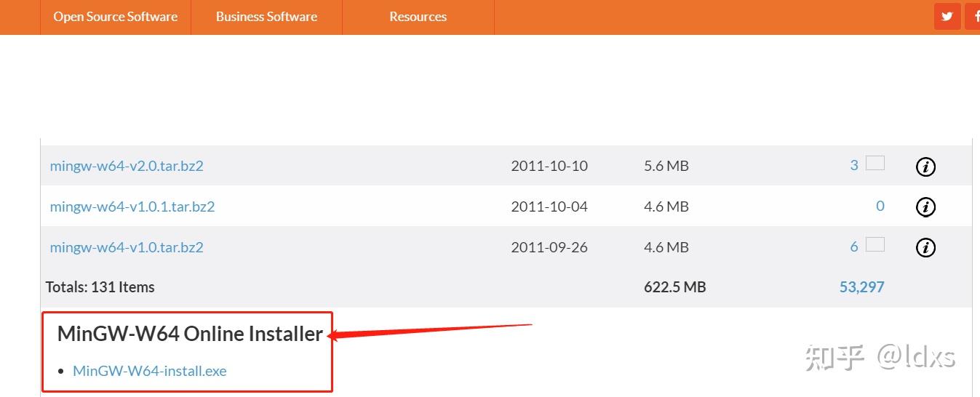Select the MinGW-W64 Online Installer heading
980x397 pixels.
tap(190, 334)
